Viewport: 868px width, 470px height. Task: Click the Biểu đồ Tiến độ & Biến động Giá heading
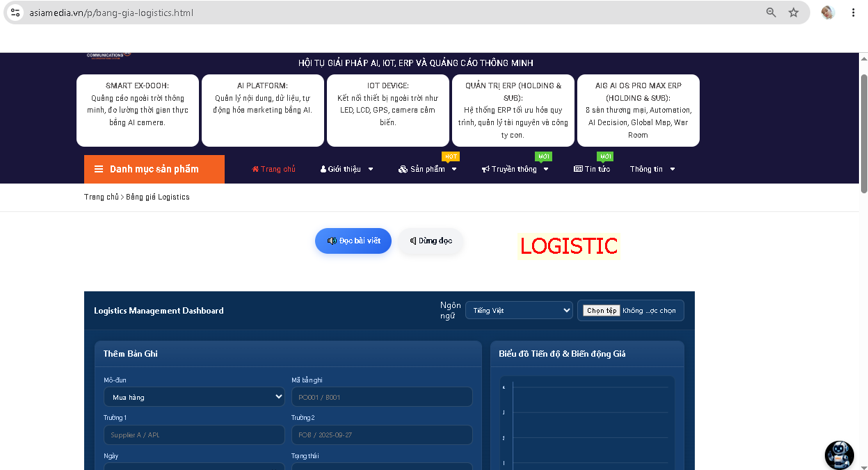coord(562,354)
